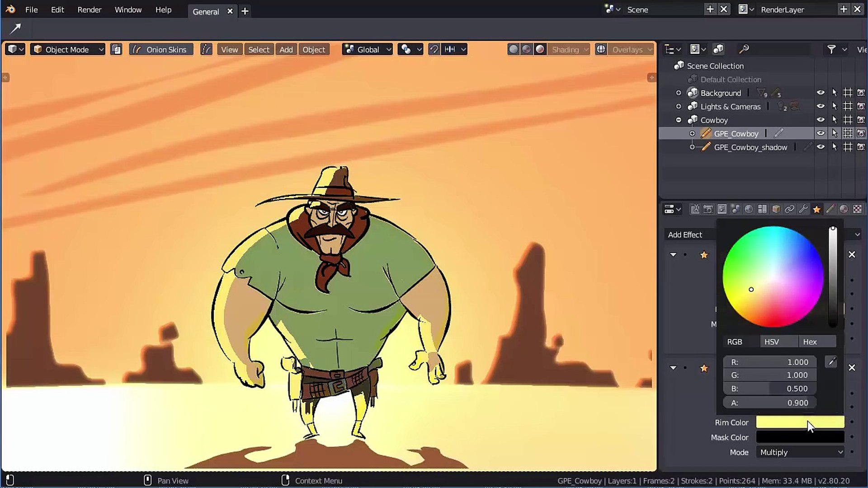Expand the Cowboy collection in outliner

pos(679,120)
